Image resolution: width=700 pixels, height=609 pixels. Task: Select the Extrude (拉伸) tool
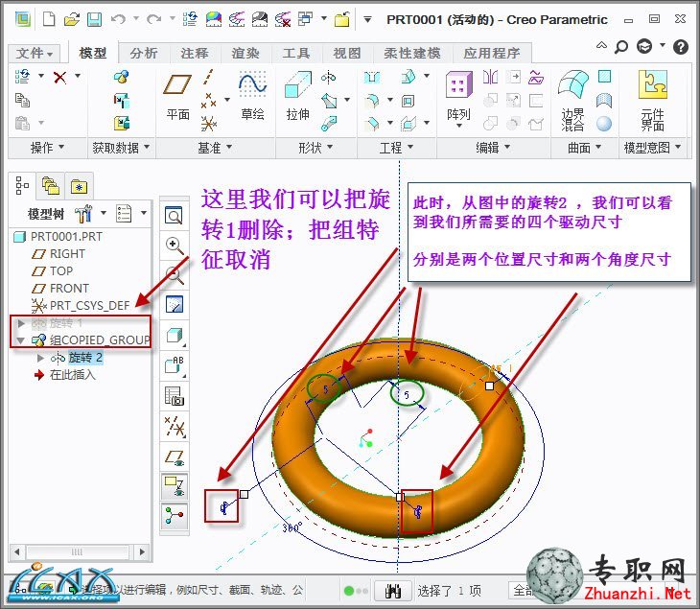[x=298, y=96]
